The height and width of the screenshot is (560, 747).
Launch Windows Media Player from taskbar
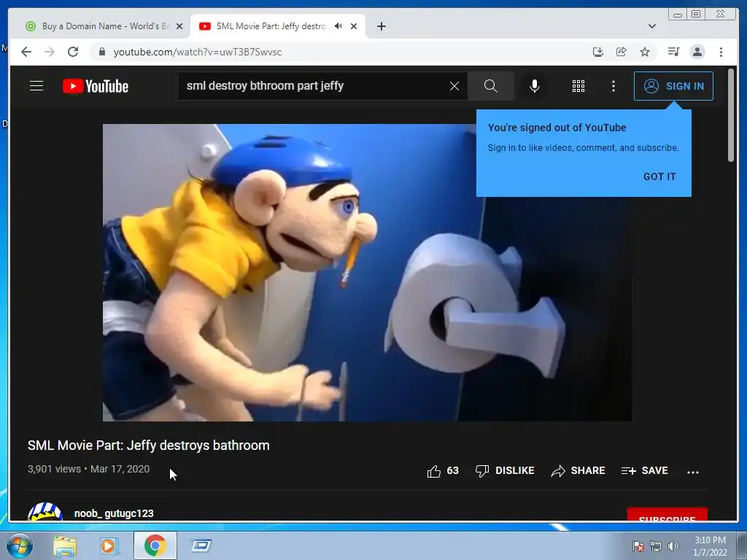pyautogui.click(x=109, y=545)
